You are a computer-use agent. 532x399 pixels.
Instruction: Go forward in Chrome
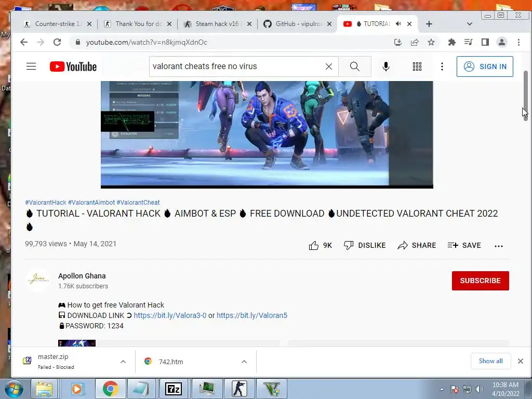(41, 42)
